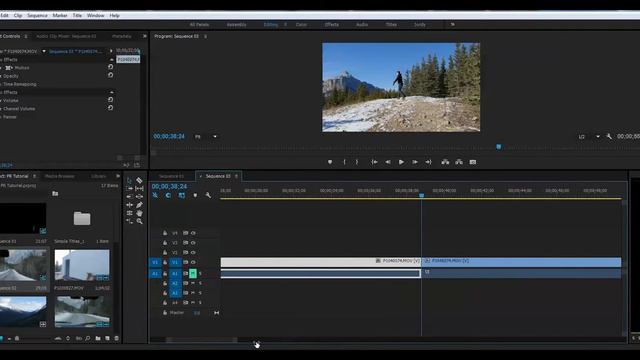640x360 pixels.
Task: Open the Marker menu
Action: (x=60, y=16)
